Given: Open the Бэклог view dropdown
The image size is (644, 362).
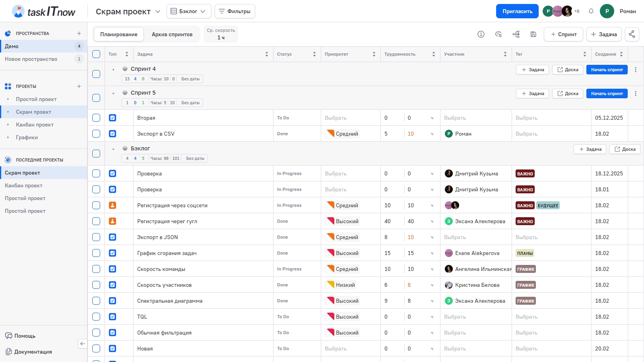Looking at the screenshot, I should point(188,11).
